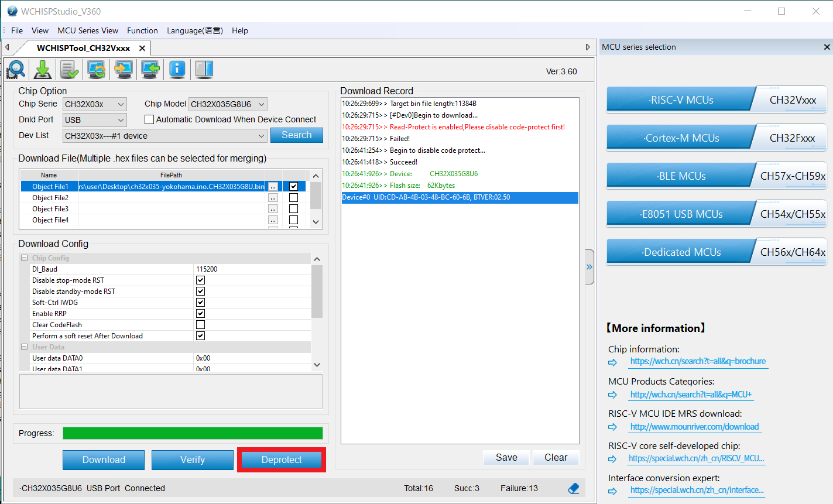Click the monitor icon with orange right arrow
833x504 pixels.
(x=124, y=70)
